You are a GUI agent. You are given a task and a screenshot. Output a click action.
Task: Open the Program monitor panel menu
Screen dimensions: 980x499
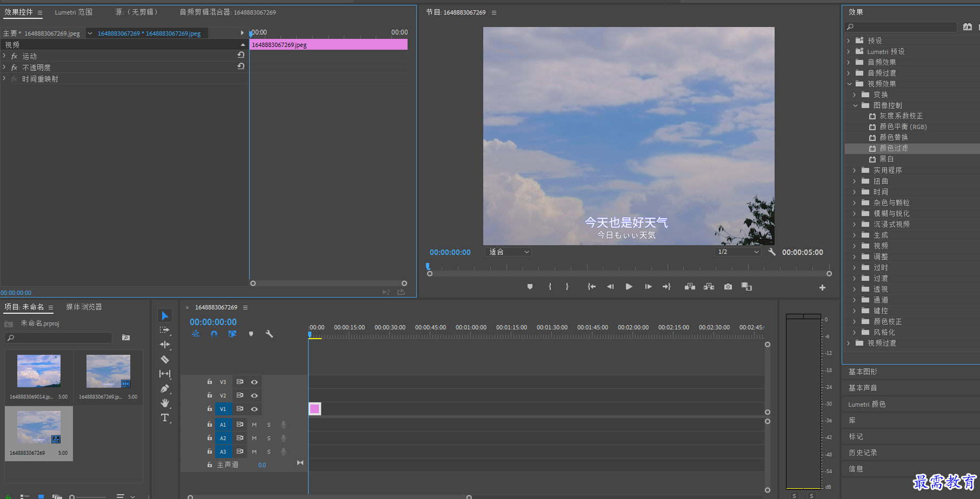(x=494, y=12)
